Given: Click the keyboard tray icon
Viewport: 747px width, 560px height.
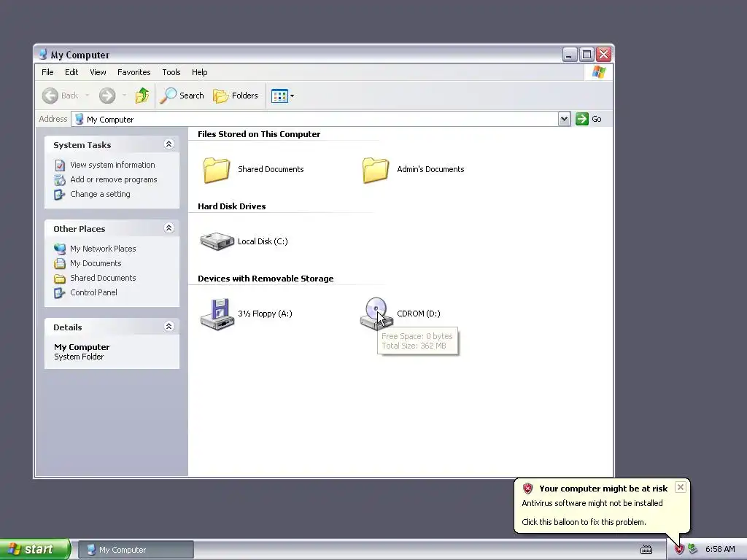Looking at the screenshot, I should (x=646, y=550).
